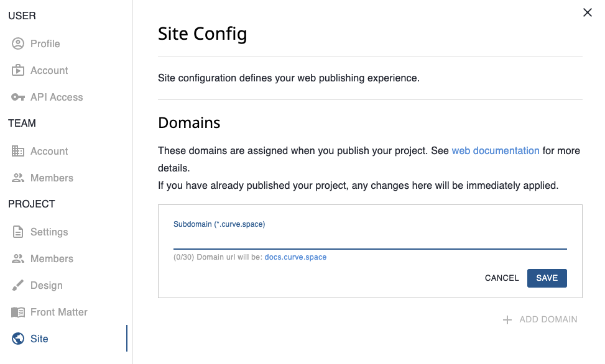Click the docs.curve.space link
Viewport: 605px width, 364px height.
click(295, 257)
